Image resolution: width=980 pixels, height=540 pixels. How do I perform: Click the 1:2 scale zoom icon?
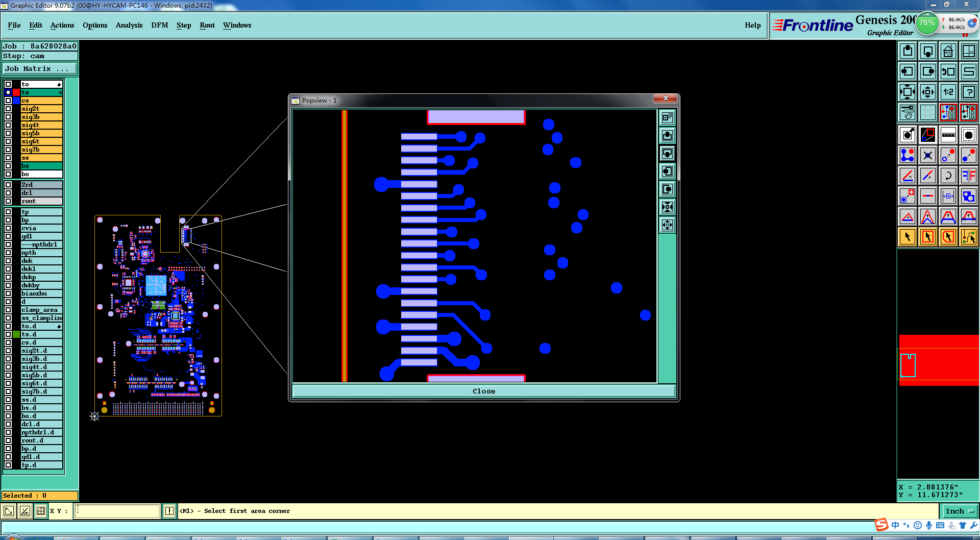point(948,92)
